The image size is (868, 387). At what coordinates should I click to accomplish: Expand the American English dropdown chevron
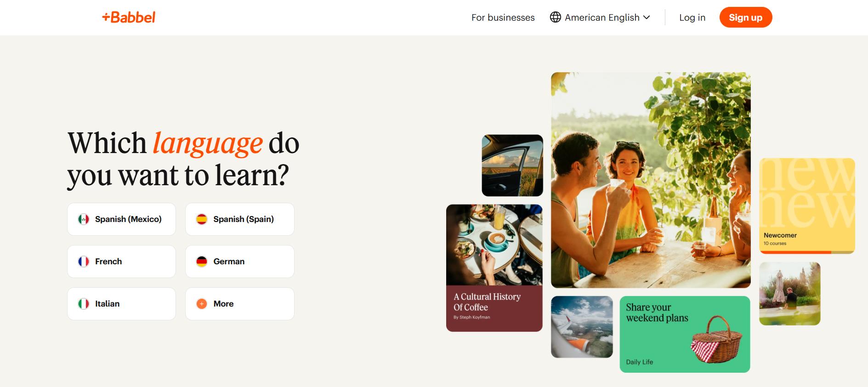(647, 17)
